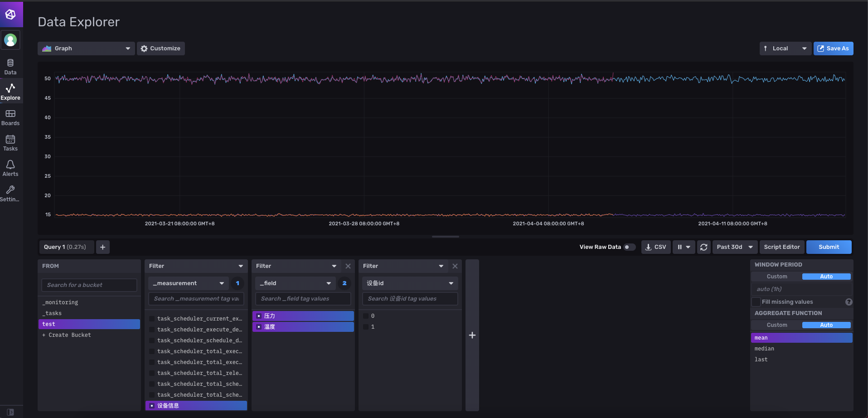868x418 pixels.
Task: Click the Customize gear button
Action: coord(161,49)
